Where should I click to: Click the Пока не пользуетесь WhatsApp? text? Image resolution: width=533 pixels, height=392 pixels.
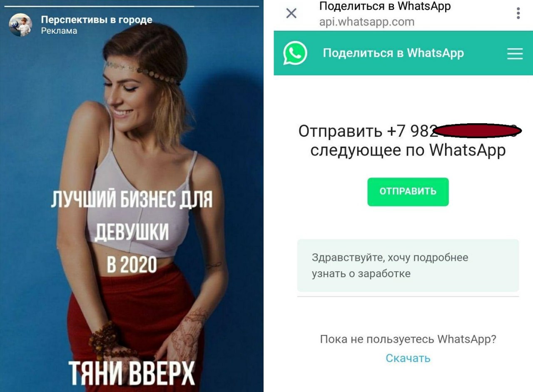[408, 339]
